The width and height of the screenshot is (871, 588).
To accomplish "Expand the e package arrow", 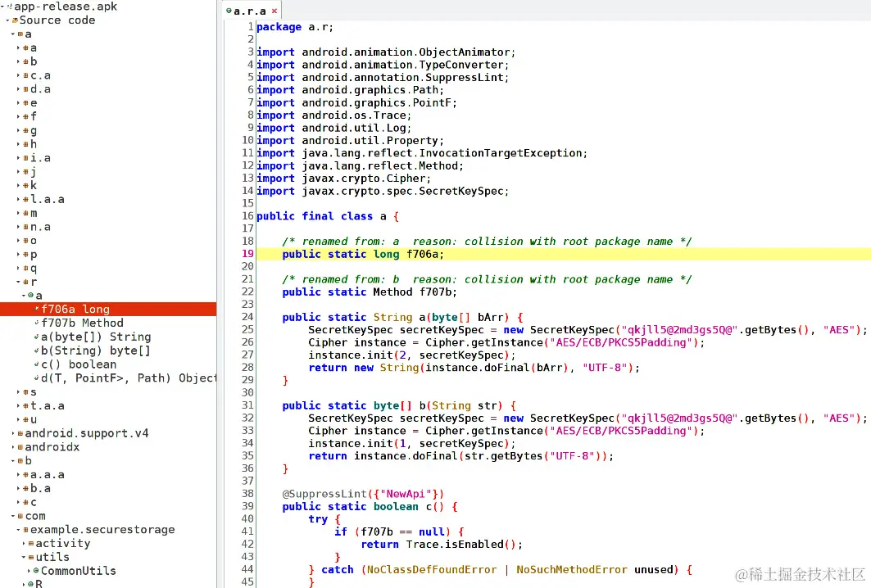I will [x=18, y=103].
